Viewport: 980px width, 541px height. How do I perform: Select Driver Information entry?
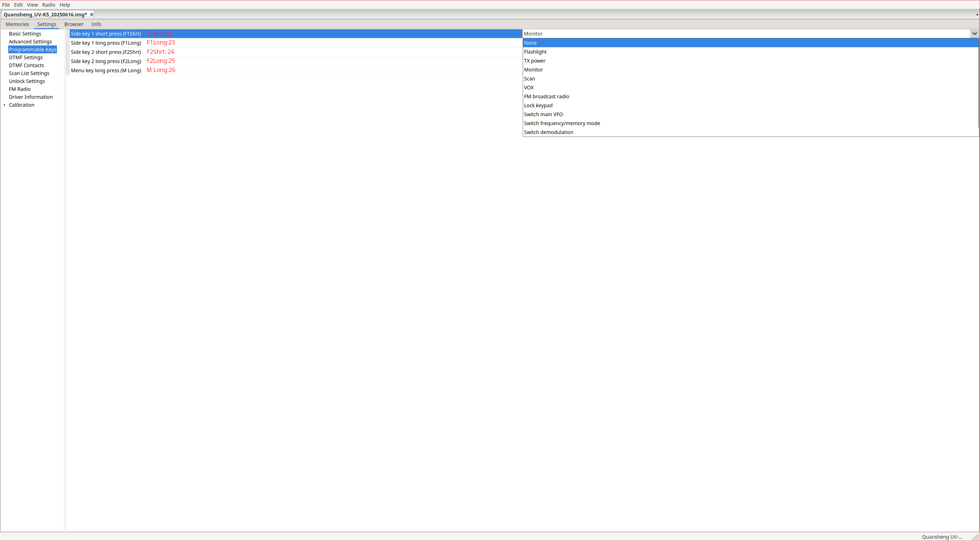coord(30,97)
